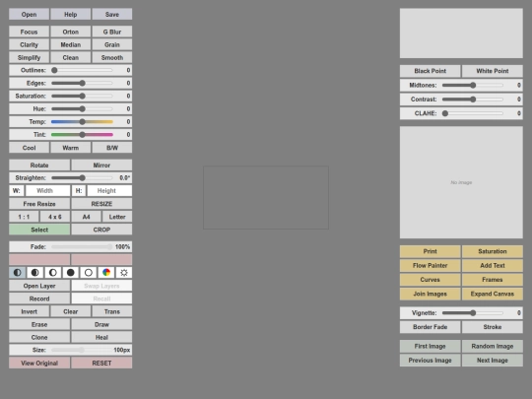The height and width of the screenshot is (399, 532).
Task: Click the Print button
Action: click(x=430, y=251)
